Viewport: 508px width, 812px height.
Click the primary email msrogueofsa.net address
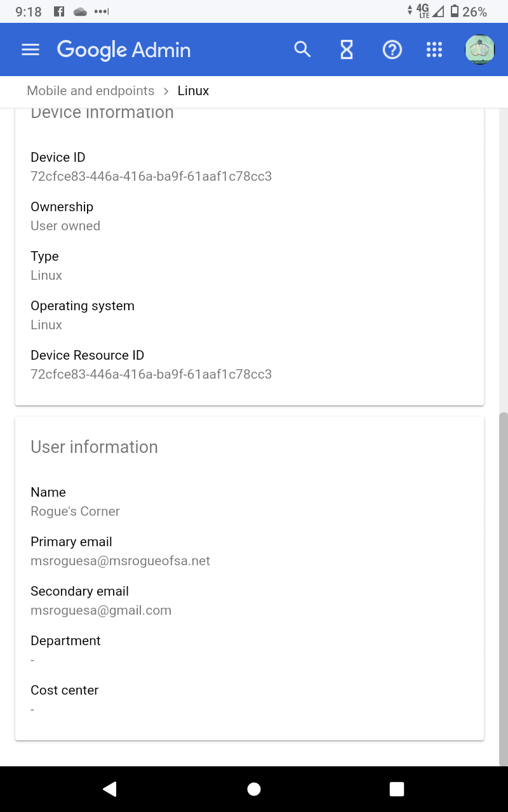[120, 561]
